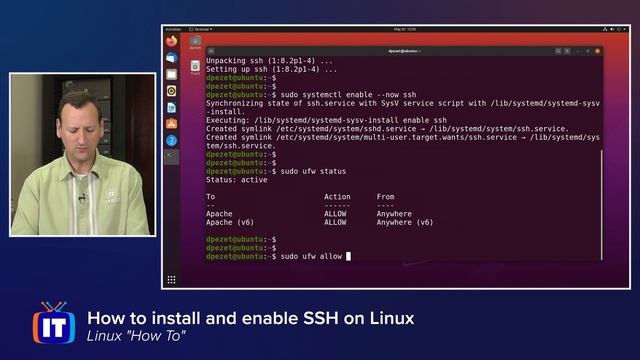The height and width of the screenshot is (360, 640).
Task: Open the Files manager in the dock
Action: (x=171, y=74)
